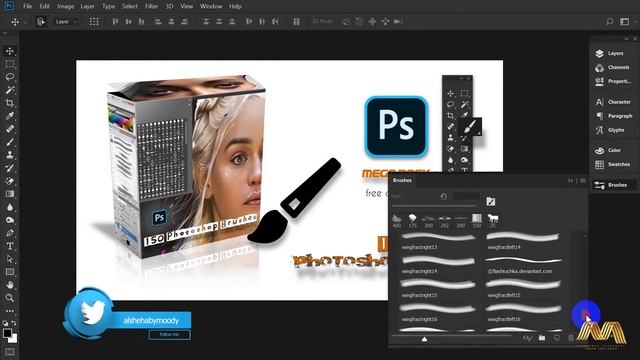Open the Character panel from the dock

pos(613,102)
